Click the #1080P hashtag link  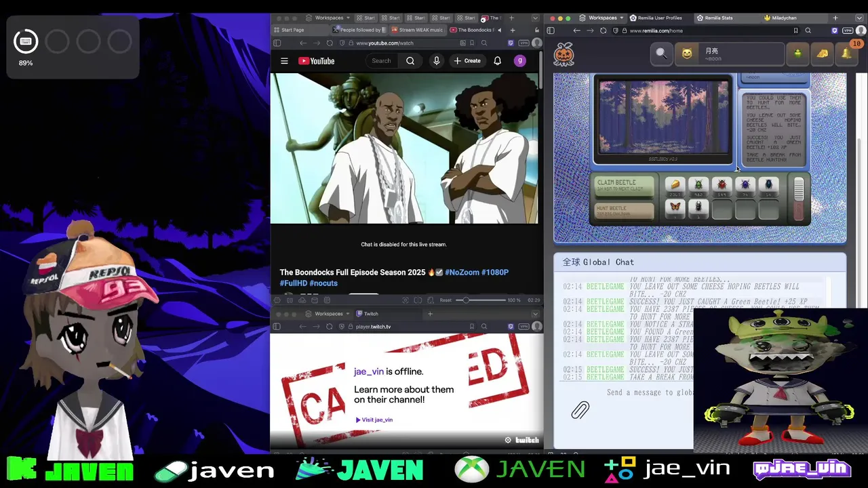click(495, 272)
